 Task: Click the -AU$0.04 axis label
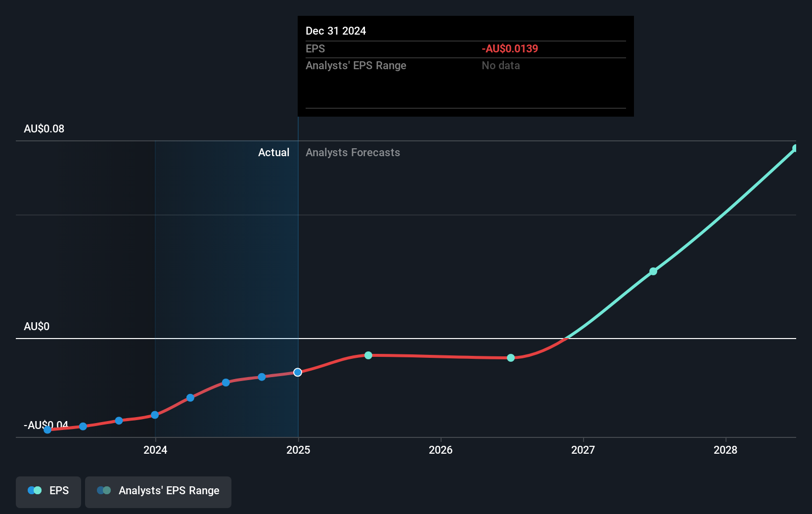pyautogui.click(x=45, y=425)
